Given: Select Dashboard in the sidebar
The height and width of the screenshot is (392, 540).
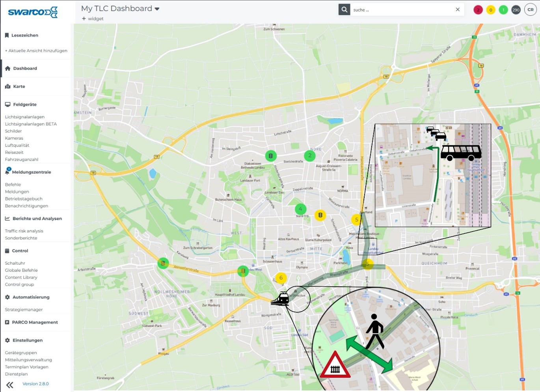Looking at the screenshot, I should pyautogui.click(x=25, y=69).
